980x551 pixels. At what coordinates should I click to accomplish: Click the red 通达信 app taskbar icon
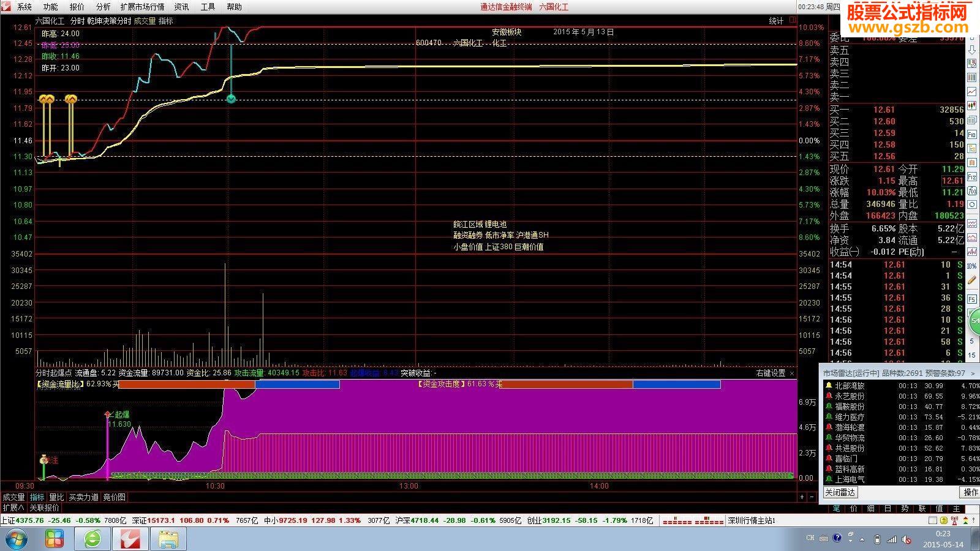pyautogui.click(x=130, y=539)
